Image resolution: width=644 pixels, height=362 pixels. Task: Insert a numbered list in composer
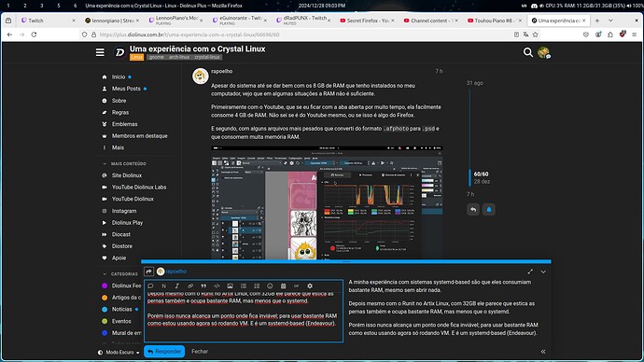[x=257, y=286]
